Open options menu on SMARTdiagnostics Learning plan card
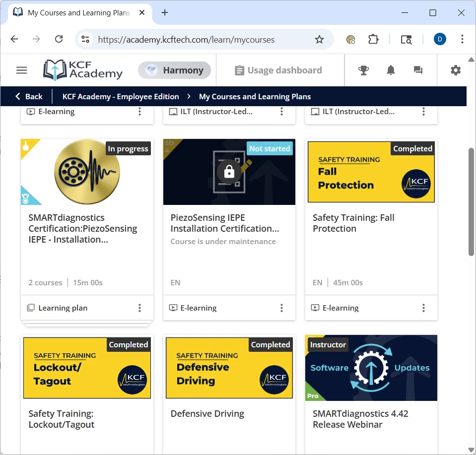476x455 pixels. [x=139, y=308]
